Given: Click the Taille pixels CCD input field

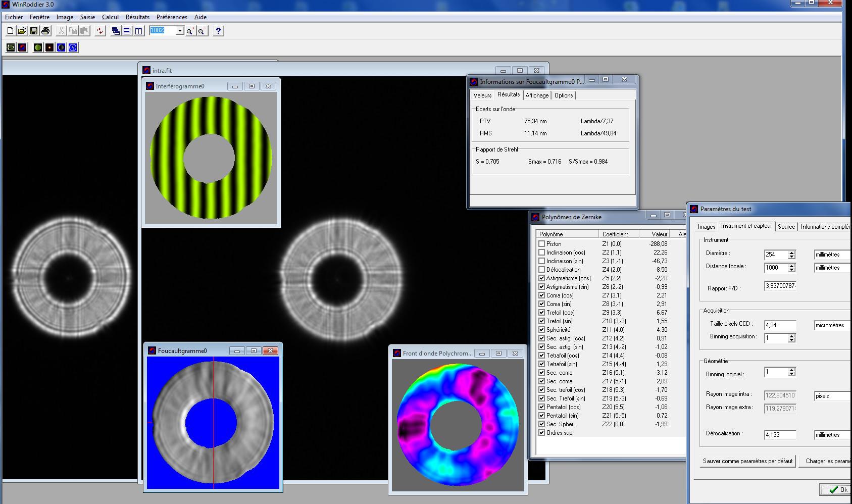Looking at the screenshot, I should point(780,325).
